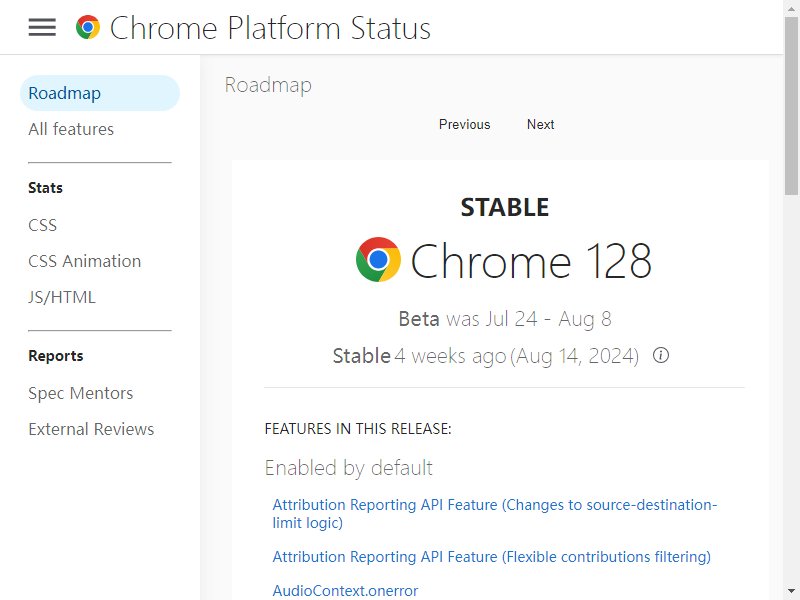The width and height of the screenshot is (800, 600).
Task: Click the Next milestone button
Action: (540, 124)
